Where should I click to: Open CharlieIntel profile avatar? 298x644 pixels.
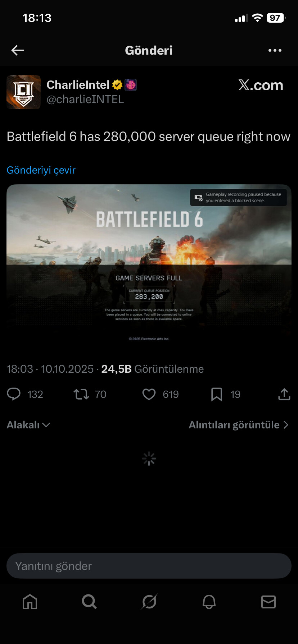[x=24, y=92]
